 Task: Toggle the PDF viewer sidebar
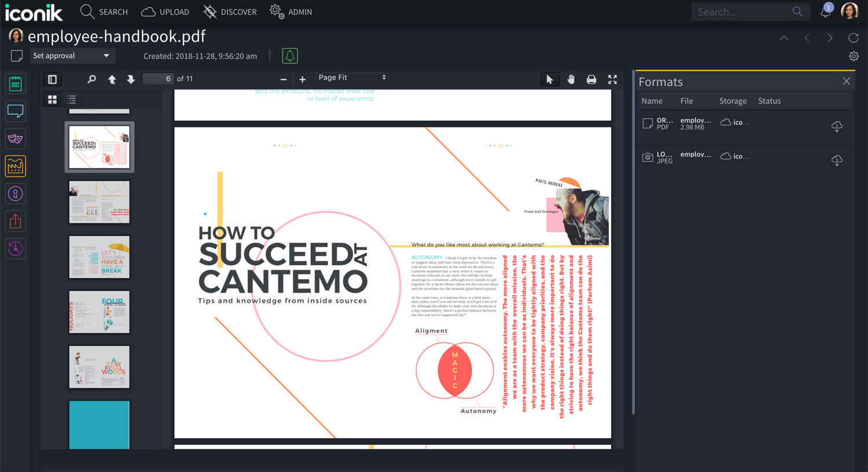tap(52, 79)
